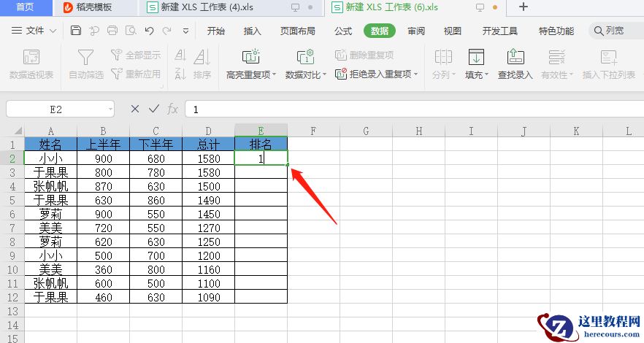Expand the 有效性 dropdown arrow
644x343 pixels.
[x=571, y=74]
